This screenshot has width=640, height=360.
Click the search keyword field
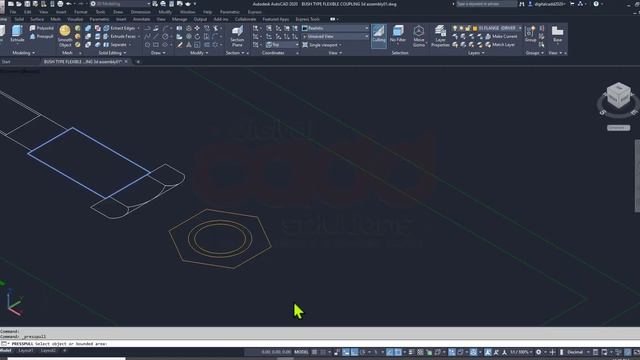pyautogui.click(x=486, y=4)
